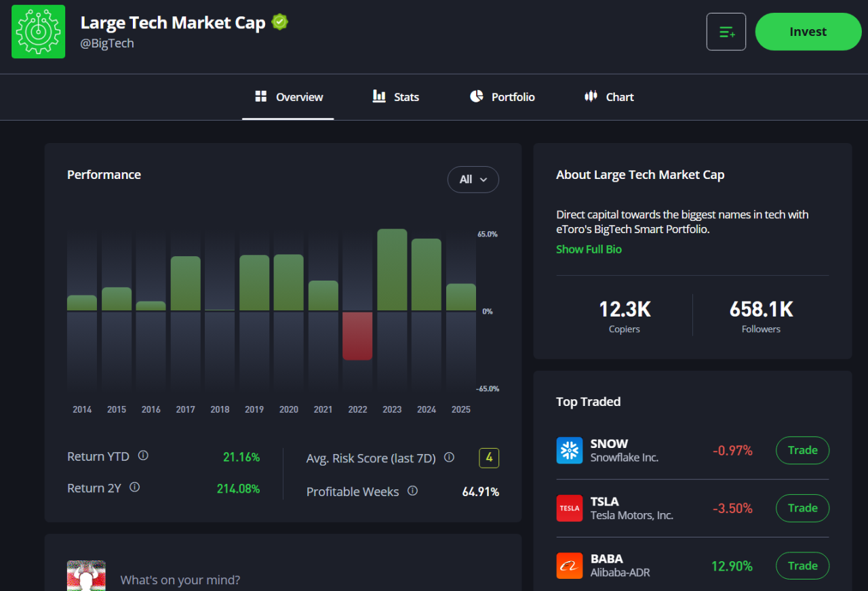Viewport: 868px width, 591px height.
Task: Click the Return YTD info icon
Action: click(143, 455)
